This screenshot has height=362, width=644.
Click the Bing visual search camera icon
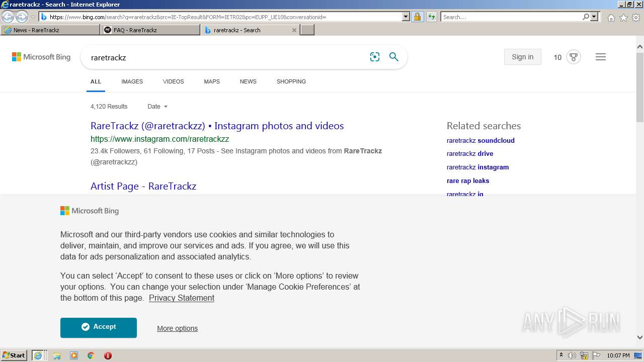(375, 57)
